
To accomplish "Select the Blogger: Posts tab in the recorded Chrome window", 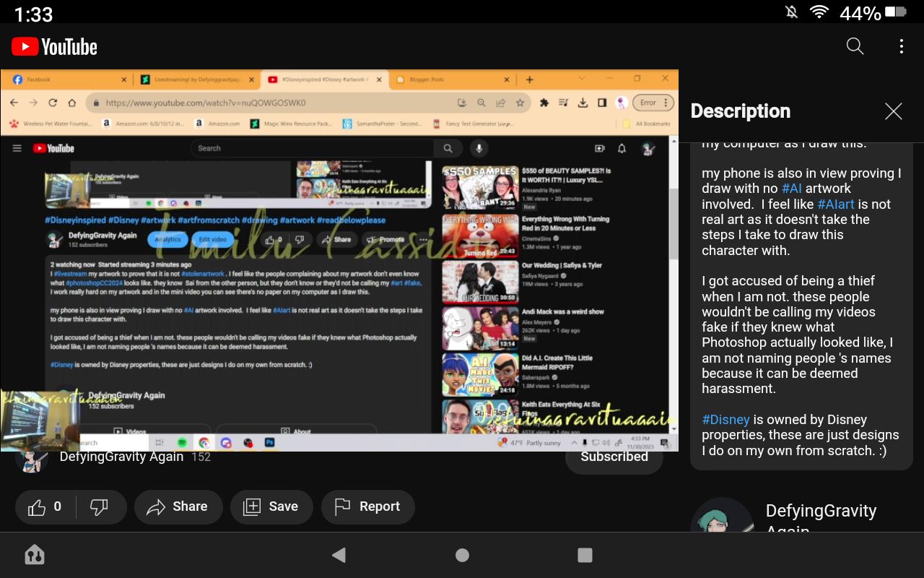I will coord(454,79).
